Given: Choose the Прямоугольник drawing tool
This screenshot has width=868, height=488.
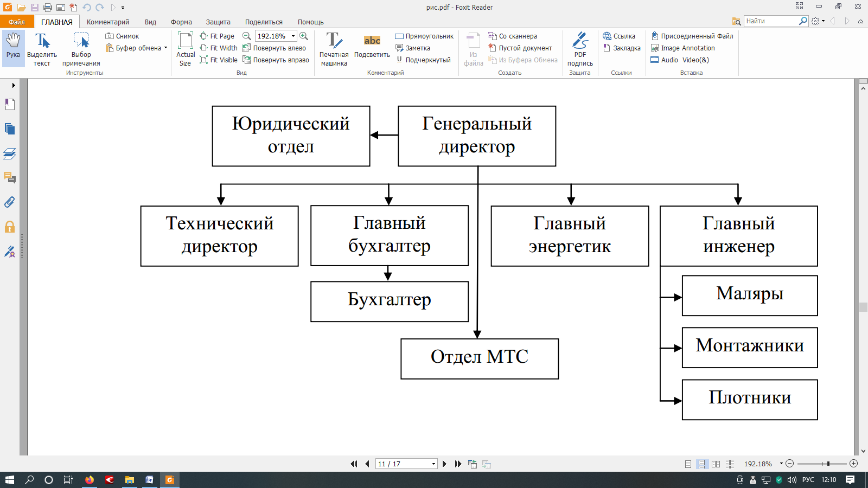Looking at the screenshot, I should pyautogui.click(x=424, y=36).
